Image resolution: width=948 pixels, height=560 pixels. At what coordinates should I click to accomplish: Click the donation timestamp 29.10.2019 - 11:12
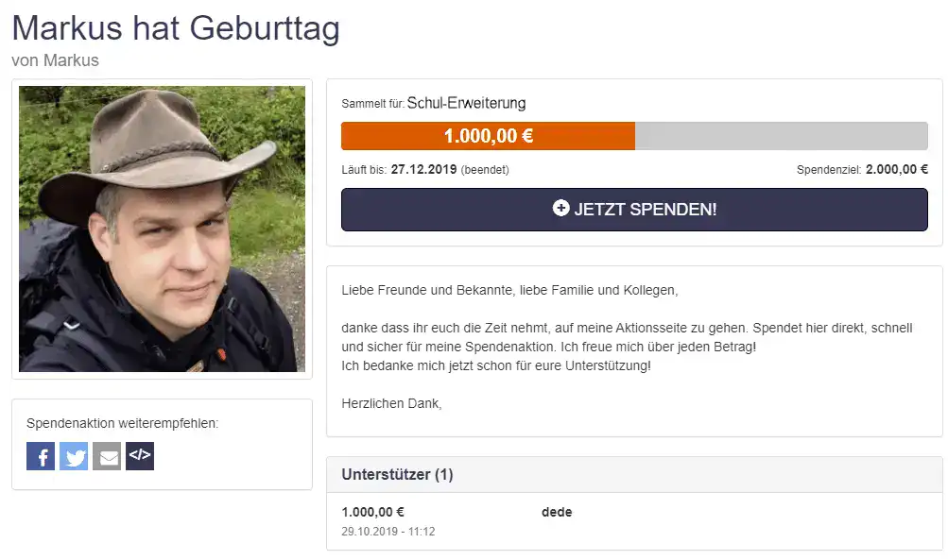[x=388, y=532]
